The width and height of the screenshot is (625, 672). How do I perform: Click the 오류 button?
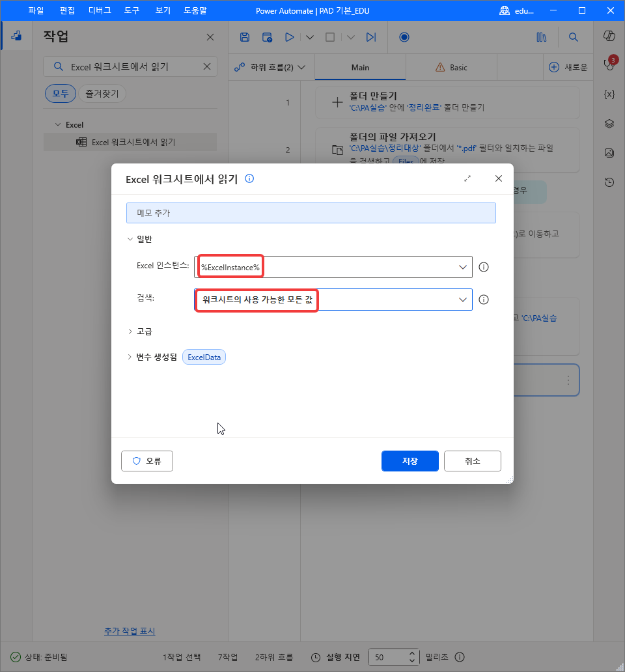pos(147,461)
